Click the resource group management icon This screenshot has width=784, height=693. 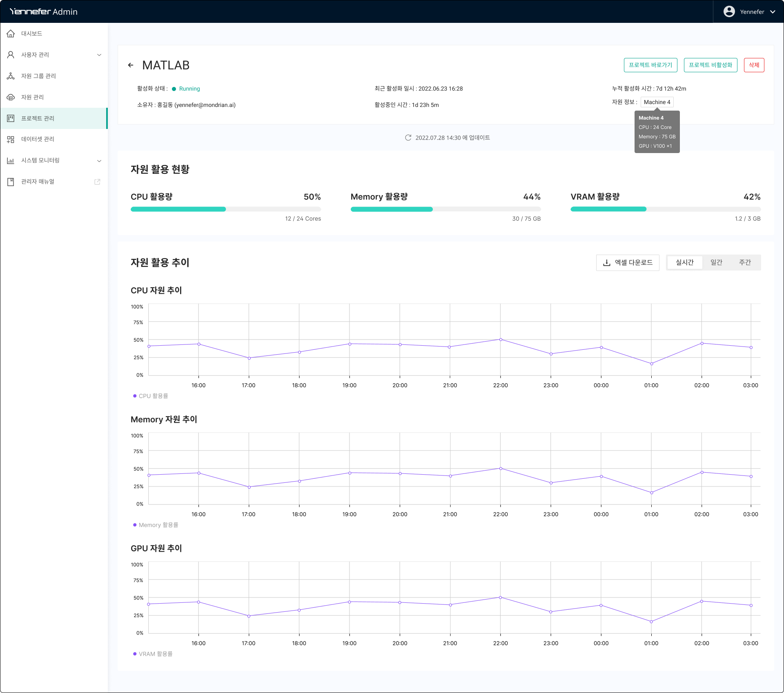click(x=11, y=76)
